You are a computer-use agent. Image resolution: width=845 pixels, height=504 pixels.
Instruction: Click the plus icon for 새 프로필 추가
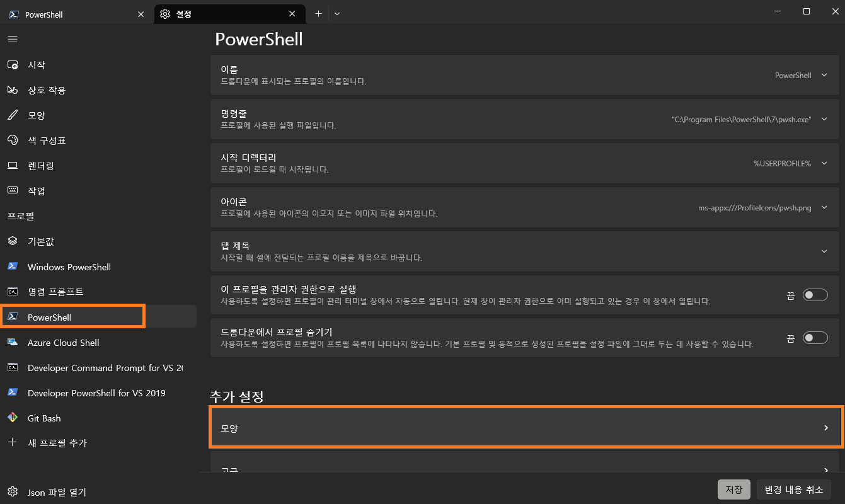(13, 442)
